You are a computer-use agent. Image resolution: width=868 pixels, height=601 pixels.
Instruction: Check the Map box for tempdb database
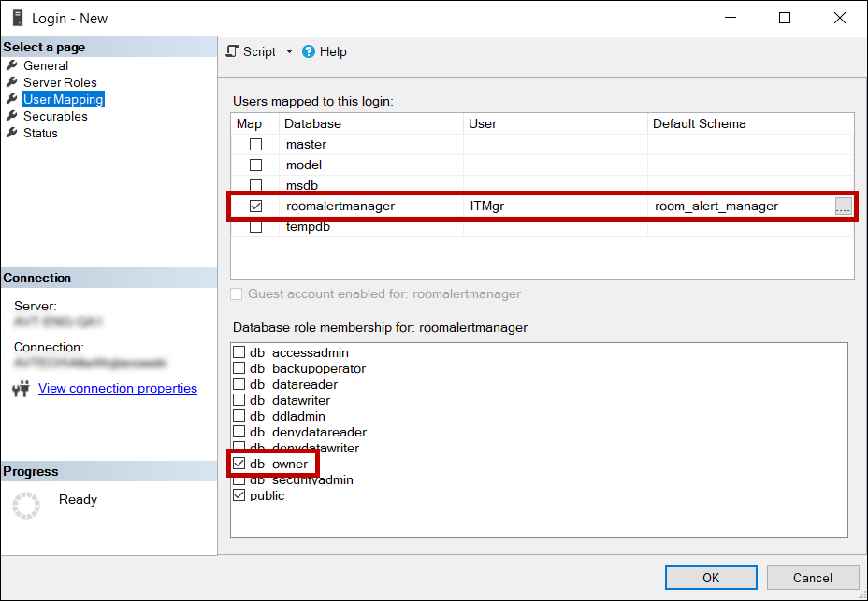255,227
